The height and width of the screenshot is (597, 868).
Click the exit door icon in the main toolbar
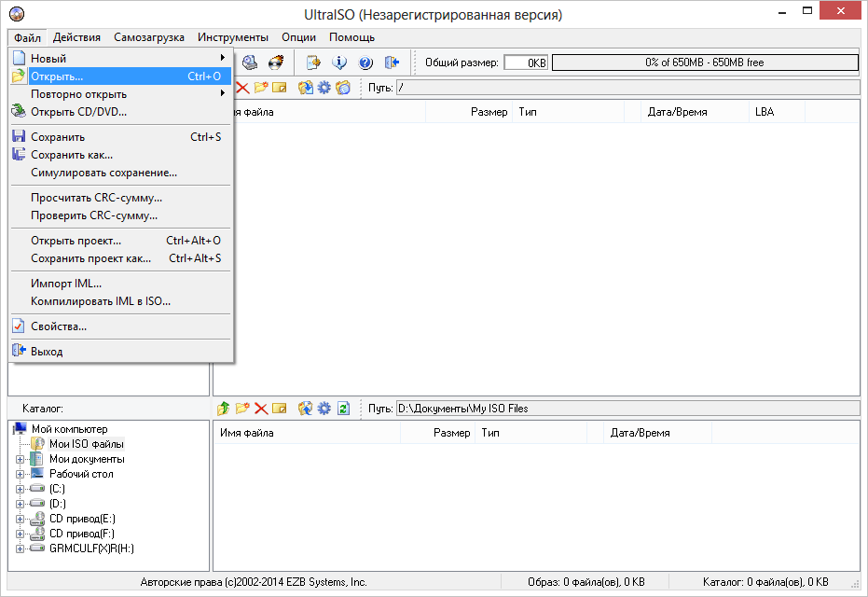tap(392, 62)
